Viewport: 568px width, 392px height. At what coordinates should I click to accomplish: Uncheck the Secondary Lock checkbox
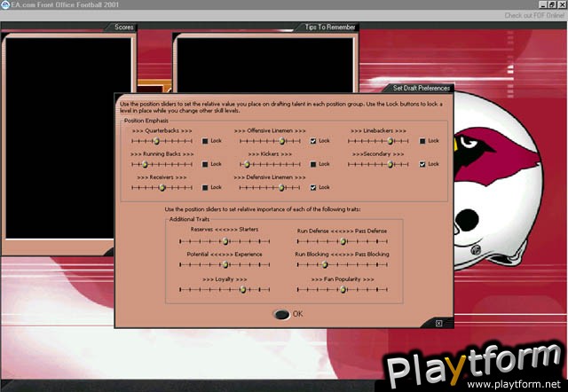[x=422, y=164]
